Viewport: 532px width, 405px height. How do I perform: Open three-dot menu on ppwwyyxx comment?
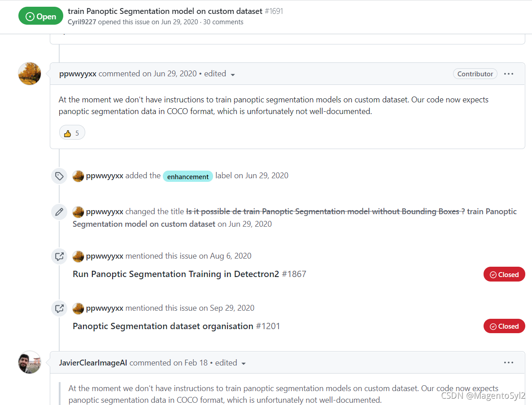(509, 74)
